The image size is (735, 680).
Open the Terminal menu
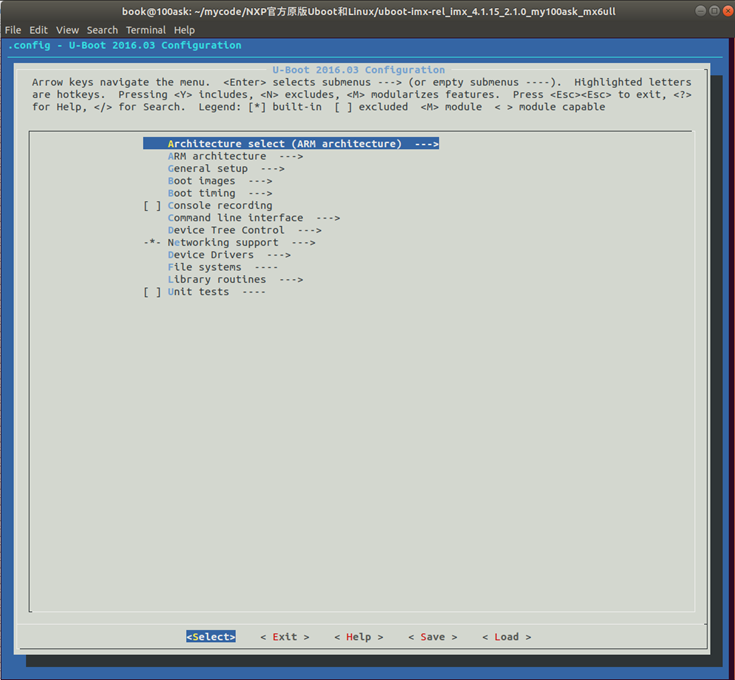coord(146,30)
